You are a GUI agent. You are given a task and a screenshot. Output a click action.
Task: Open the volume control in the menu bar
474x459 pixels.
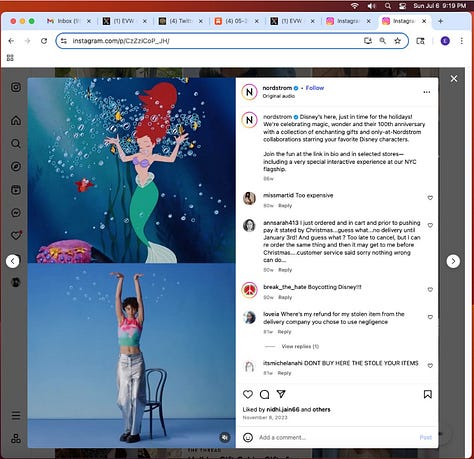[x=371, y=6]
